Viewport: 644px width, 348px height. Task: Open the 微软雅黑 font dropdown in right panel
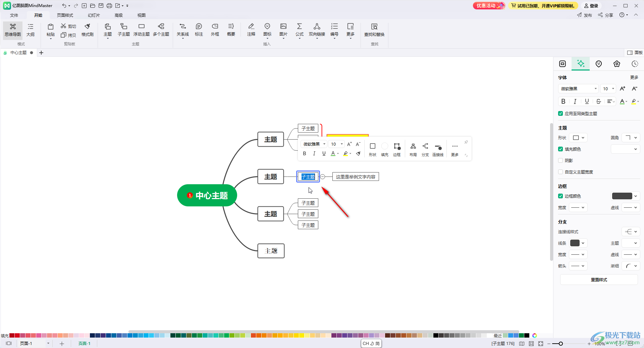coord(578,89)
